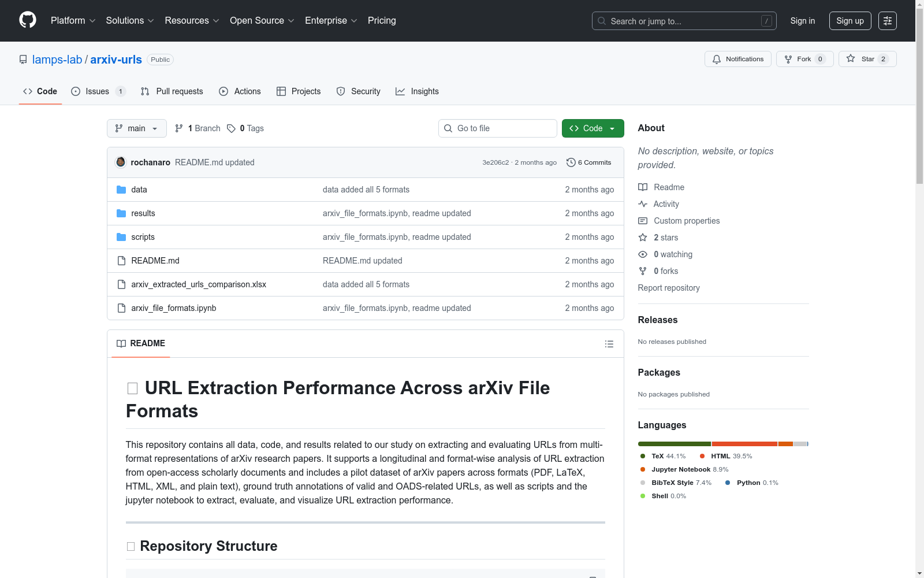
Task: Click the branch icon beside 1 Branch
Action: click(179, 128)
